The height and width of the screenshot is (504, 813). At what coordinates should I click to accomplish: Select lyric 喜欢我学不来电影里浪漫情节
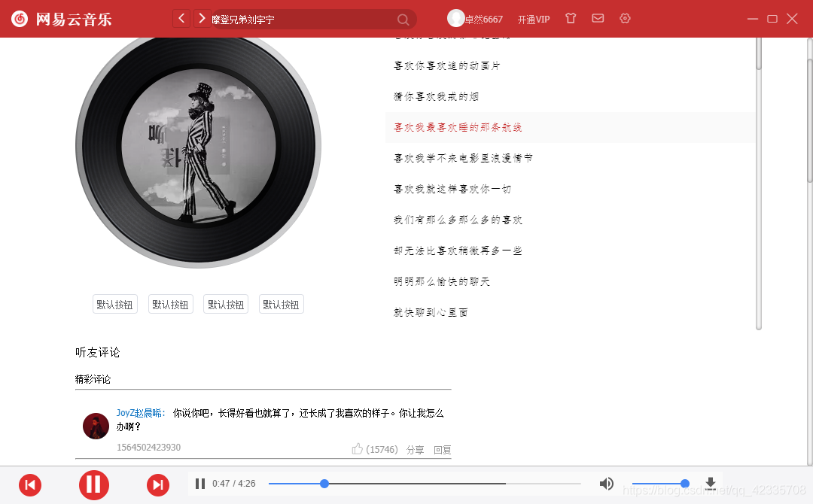pyautogui.click(x=463, y=158)
